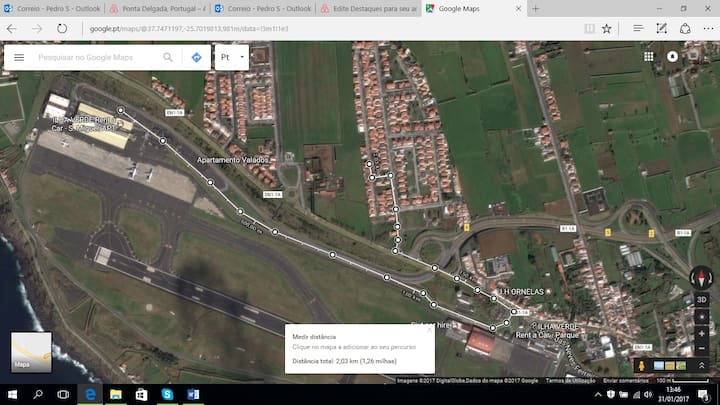Toggle 3D view on the map
Image resolution: width=720 pixels, height=405 pixels.
coord(701,298)
